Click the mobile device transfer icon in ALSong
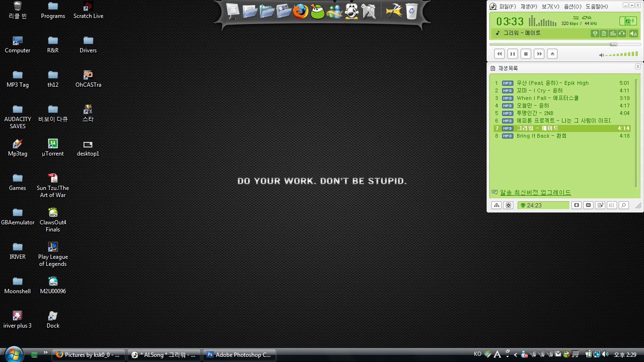Image resolution: width=644 pixels, height=362 pixels. 628,21
